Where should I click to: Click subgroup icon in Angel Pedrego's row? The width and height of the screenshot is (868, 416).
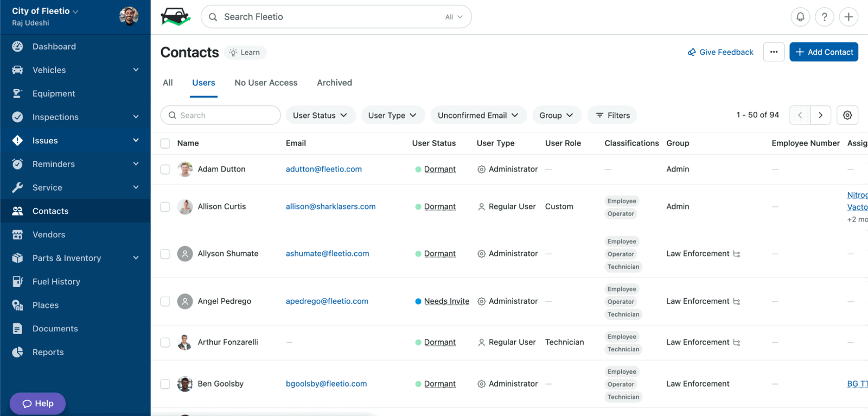coord(736,301)
